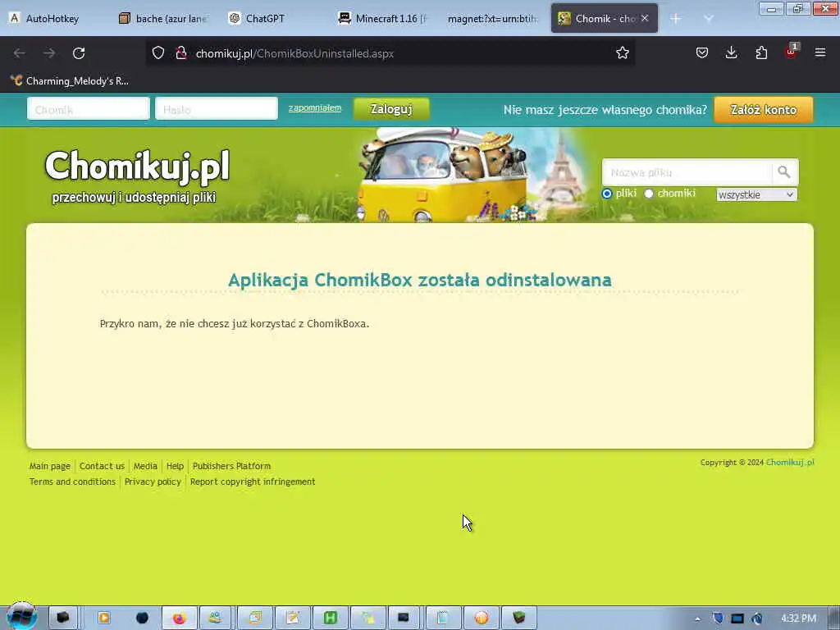This screenshot has width=840, height=630.
Task: Click the Chomikuj.pl copyright link
Action: coord(790,463)
